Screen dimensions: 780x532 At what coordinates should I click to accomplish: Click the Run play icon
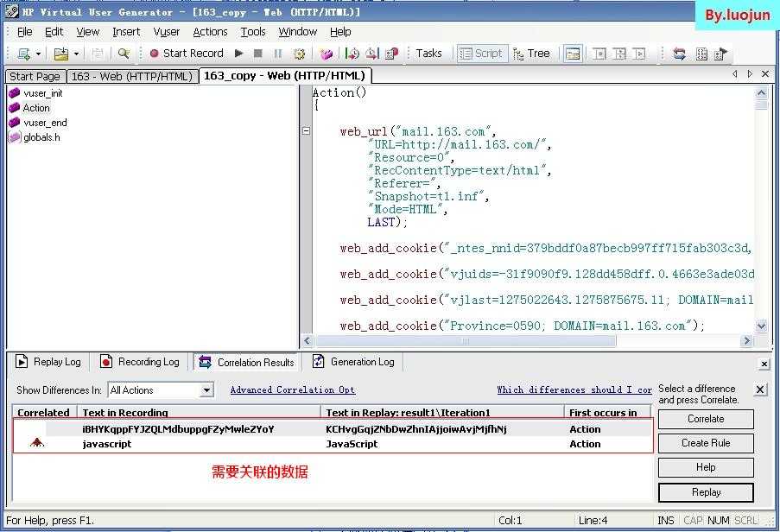pos(238,54)
